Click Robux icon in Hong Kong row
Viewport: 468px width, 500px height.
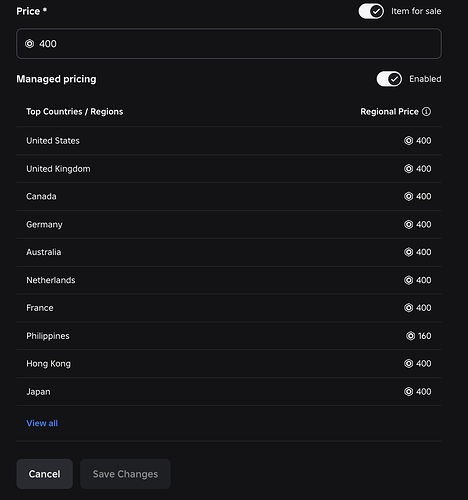(408, 363)
